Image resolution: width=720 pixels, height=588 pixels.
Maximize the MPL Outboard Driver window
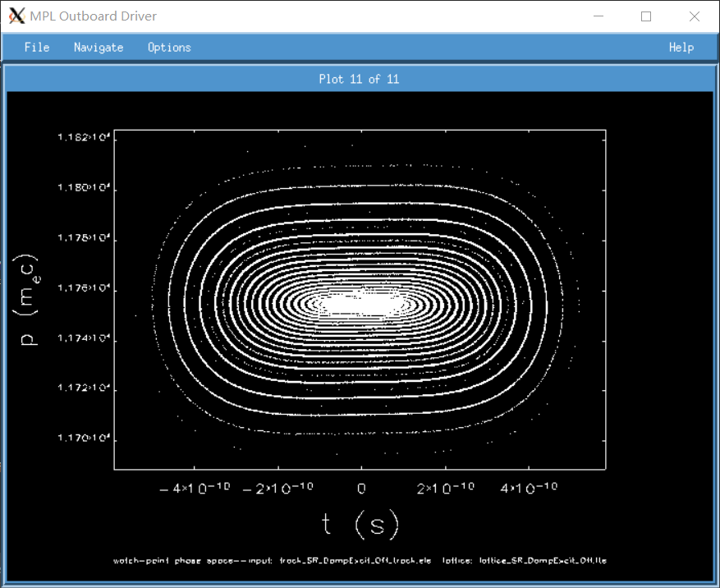(x=646, y=16)
